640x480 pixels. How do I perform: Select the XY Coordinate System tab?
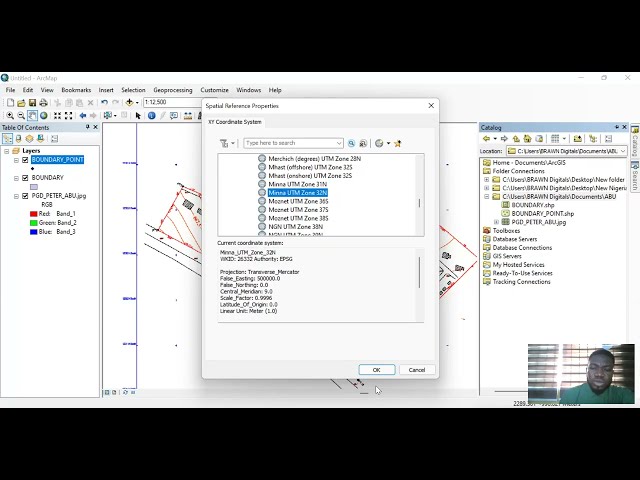point(235,122)
